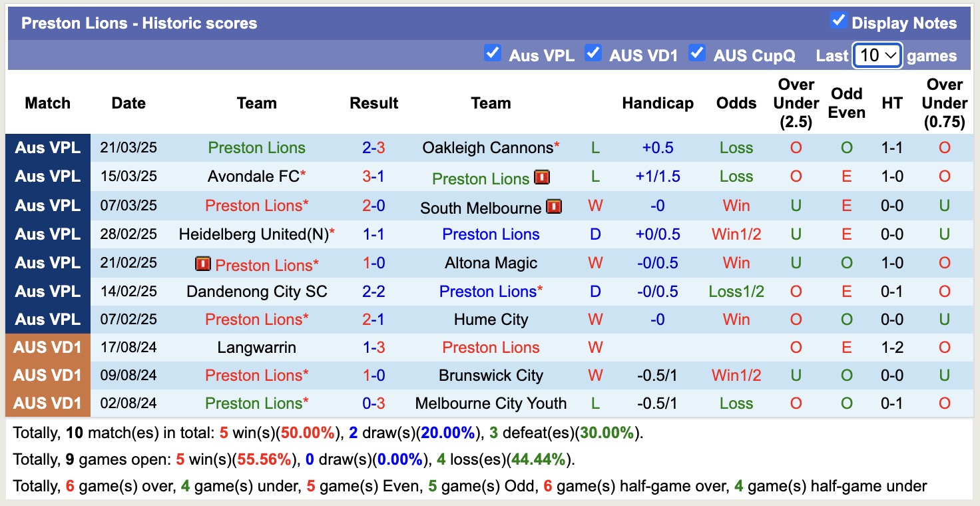The height and width of the screenshot is (506, 980).
Task: Click the AUS VD1 badge on the Brunswick City row
Action: click(x=47, y=375)
